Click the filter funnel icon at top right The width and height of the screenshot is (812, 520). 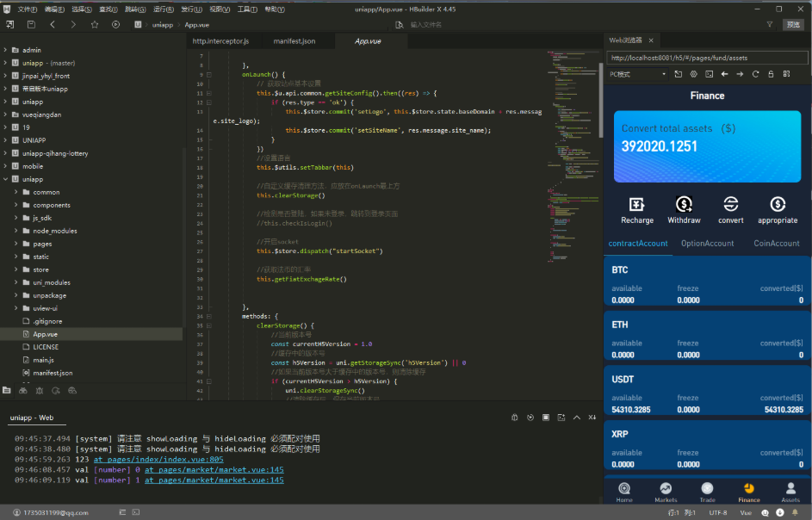pos(770,24)
